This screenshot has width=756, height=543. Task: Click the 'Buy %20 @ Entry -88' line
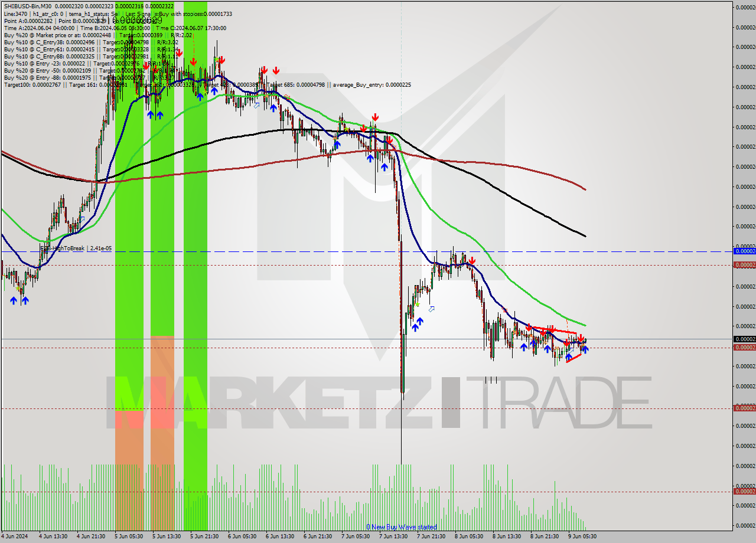coord(90,77)
